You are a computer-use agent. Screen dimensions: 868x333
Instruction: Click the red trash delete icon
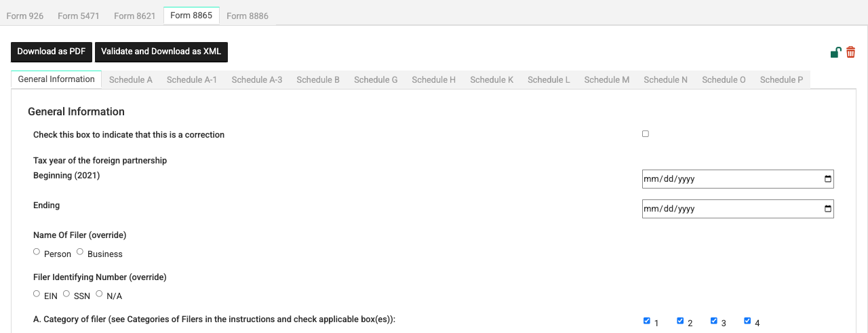(850, 52)
